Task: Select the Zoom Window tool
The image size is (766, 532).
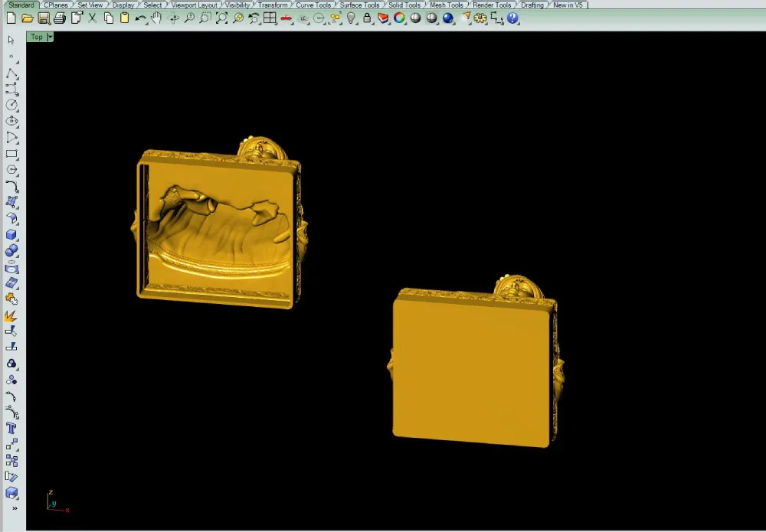Action: tap(205, 18)
